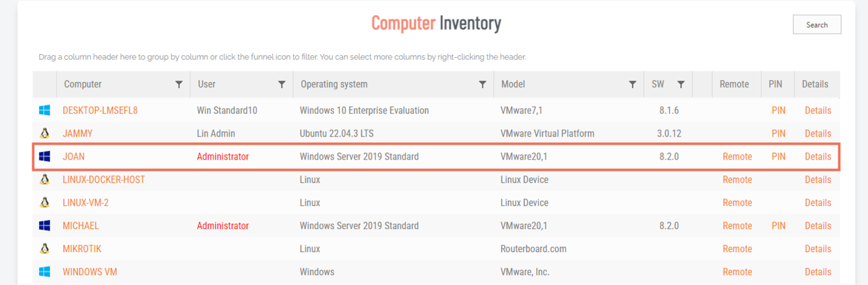
Task: Click the penguin icon beside MIKROTIK
Action: [x=45, y=248]
